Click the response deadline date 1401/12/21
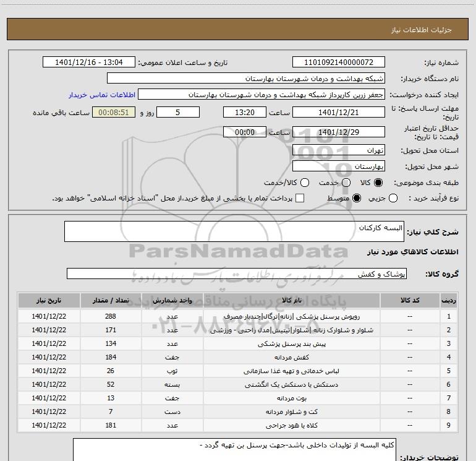This screenshot has width=476, height=461. 339,113
